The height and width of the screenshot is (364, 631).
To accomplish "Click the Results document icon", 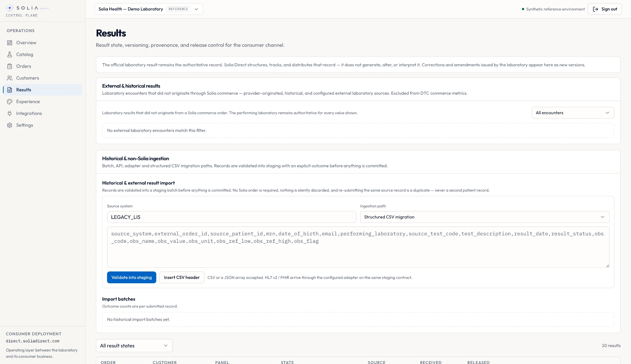I will [x=10, y=90].
